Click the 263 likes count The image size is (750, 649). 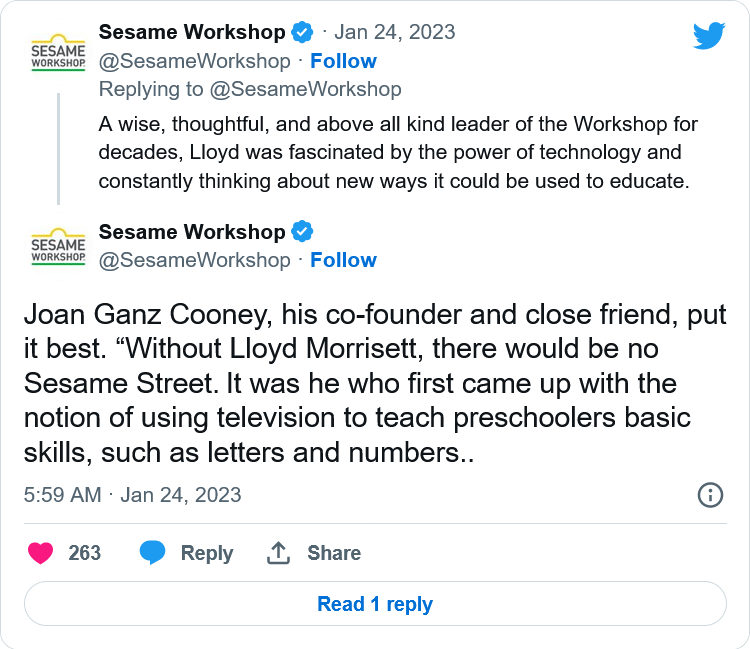[85, 553]
